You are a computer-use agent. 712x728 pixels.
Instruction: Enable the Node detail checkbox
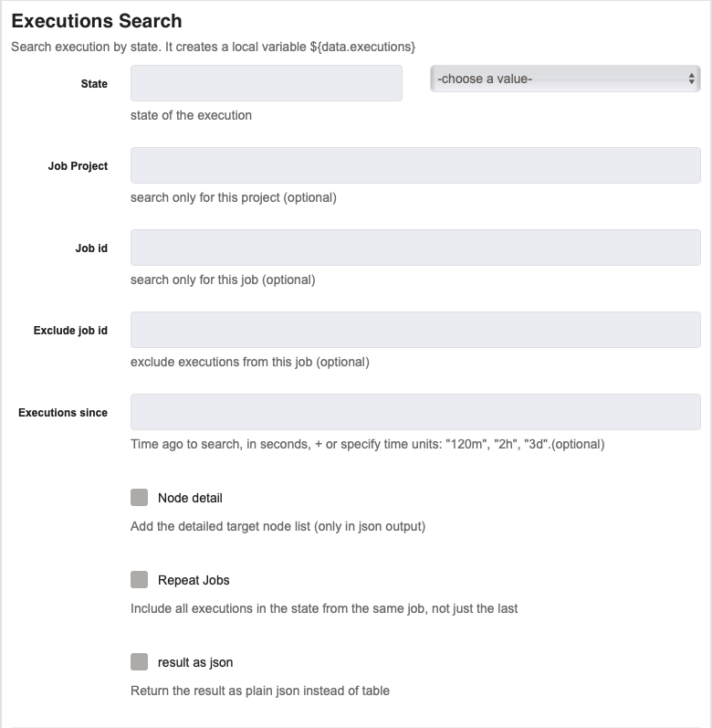[139, 497]
